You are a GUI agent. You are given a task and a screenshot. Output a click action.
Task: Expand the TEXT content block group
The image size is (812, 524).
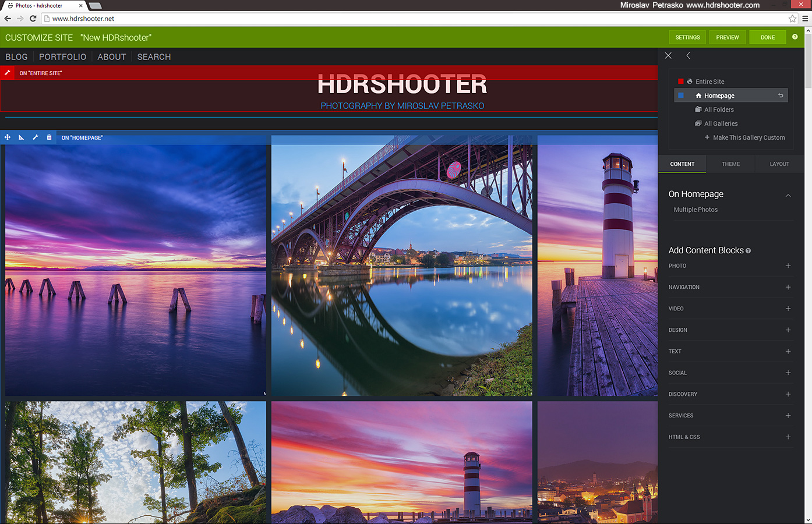pos(788,352)
